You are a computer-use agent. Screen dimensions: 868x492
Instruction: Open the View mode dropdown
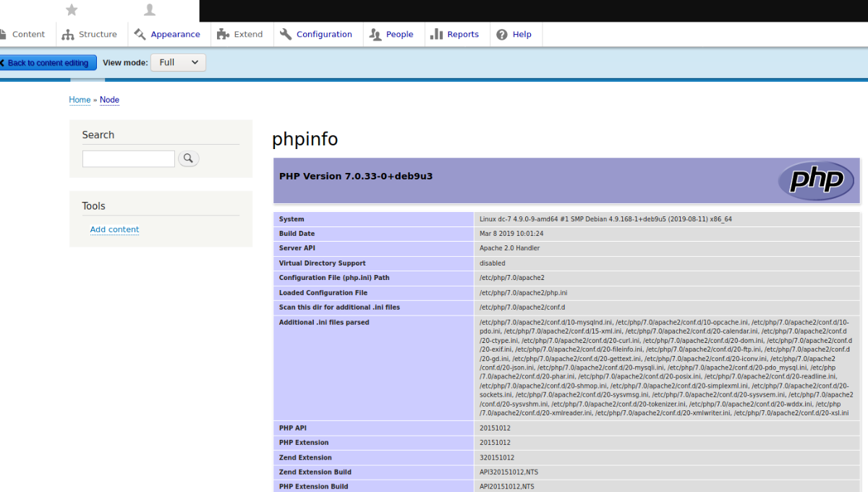(178, 62)
